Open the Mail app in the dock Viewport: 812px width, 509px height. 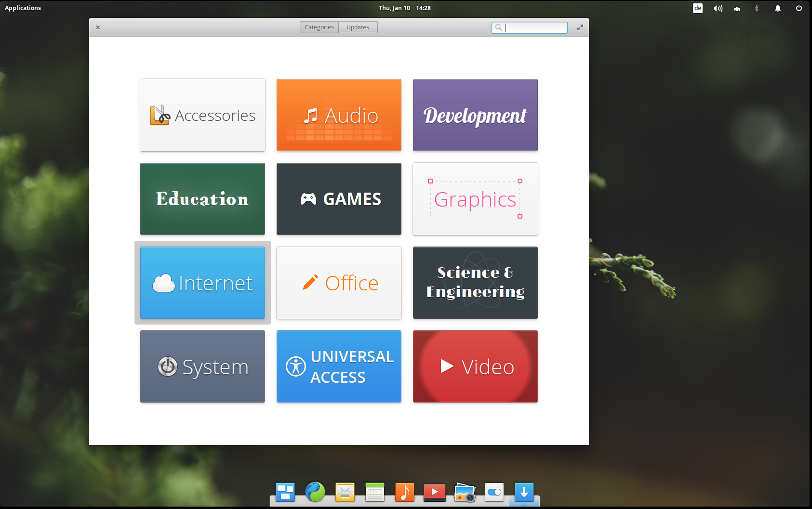[345, 492]
